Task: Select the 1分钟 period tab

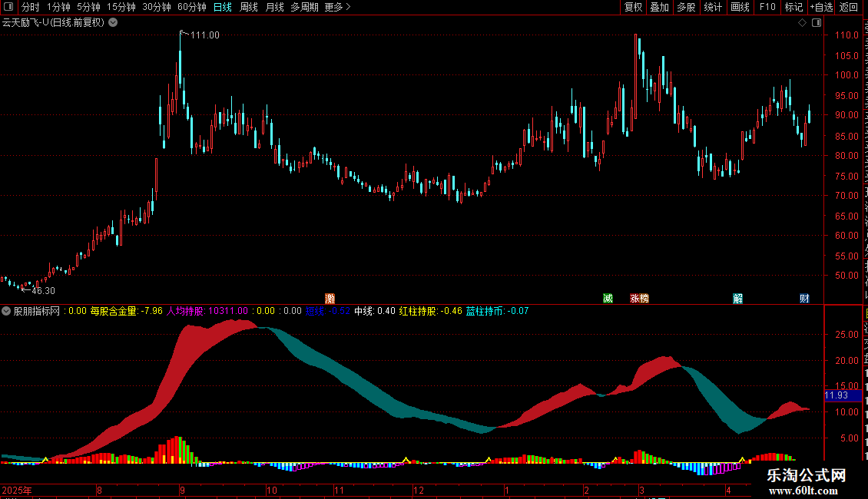Action: coord(58,7)
